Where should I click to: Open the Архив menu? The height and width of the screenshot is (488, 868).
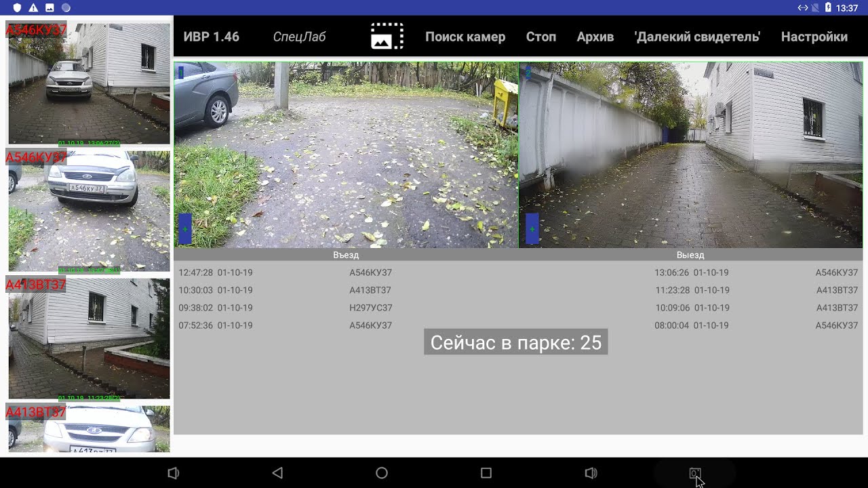[595, 37]
